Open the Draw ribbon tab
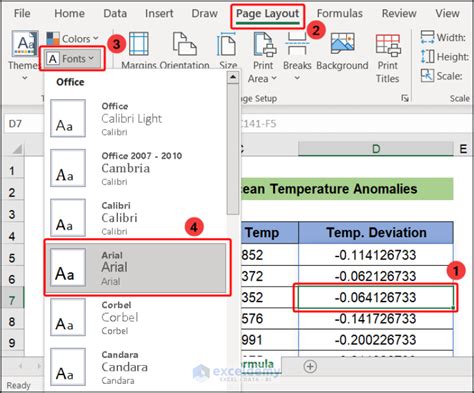 click(x=204, y=13)
